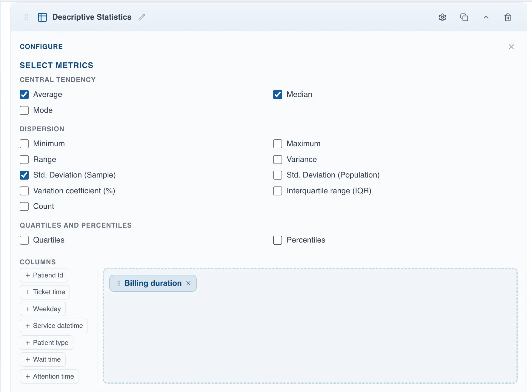
Task: Check the Percentiles option
Action: pos(277,240)
